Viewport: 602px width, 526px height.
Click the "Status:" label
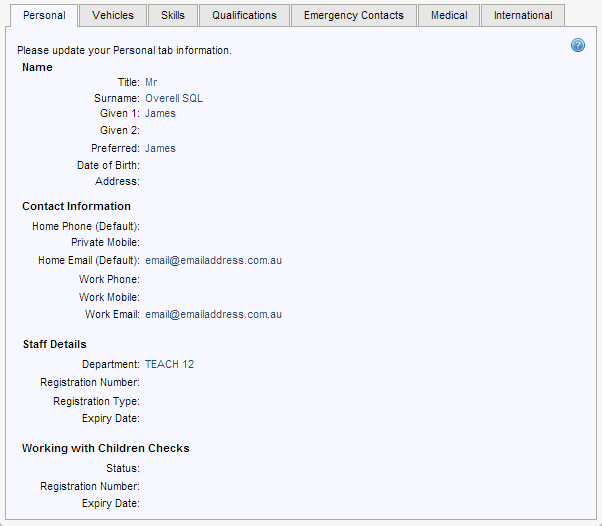coord(123,468)
